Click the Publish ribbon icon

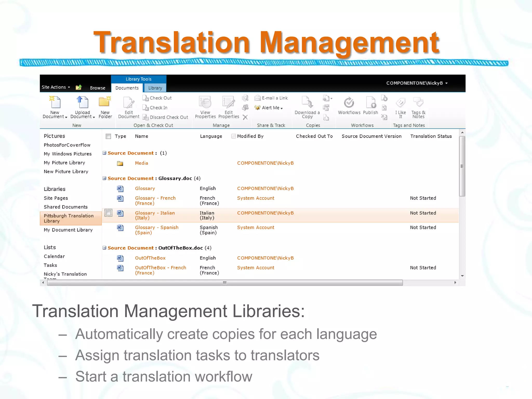click(371, 102)
